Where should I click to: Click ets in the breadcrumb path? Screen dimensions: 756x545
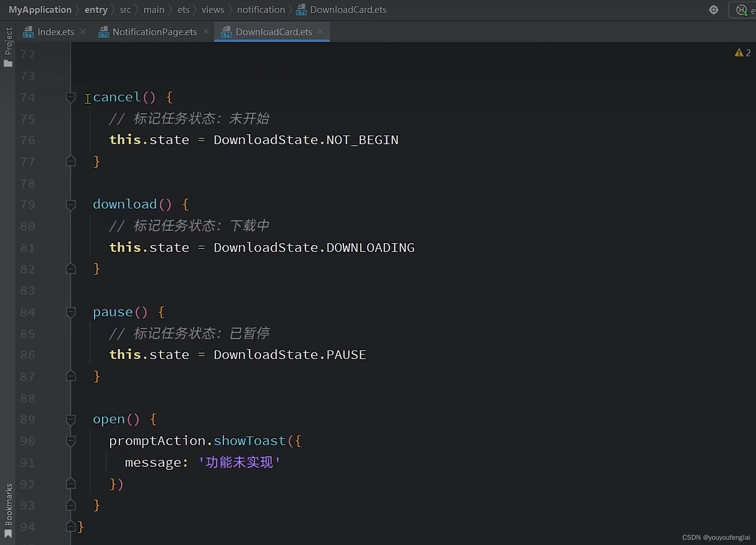click(x=183, y=10)
